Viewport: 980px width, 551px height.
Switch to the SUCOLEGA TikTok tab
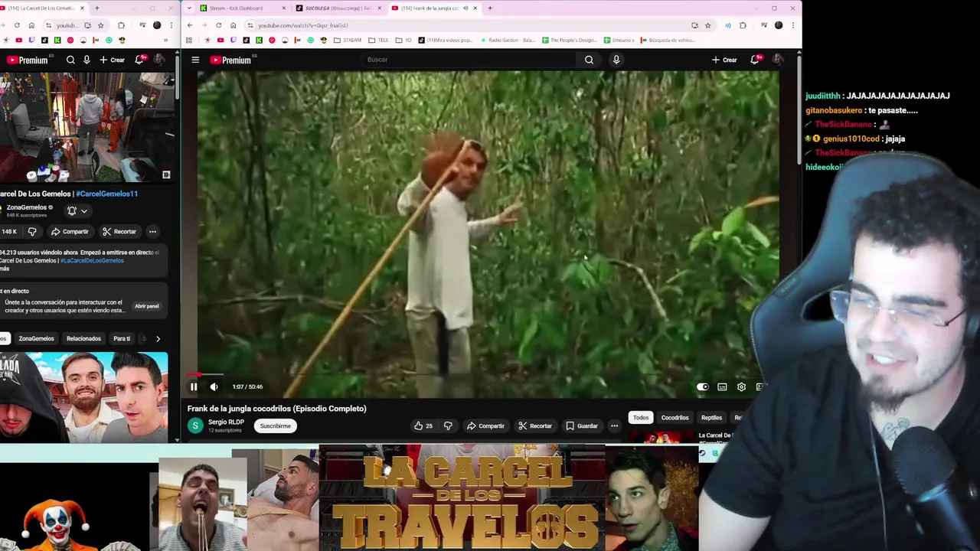coord(338,8)
